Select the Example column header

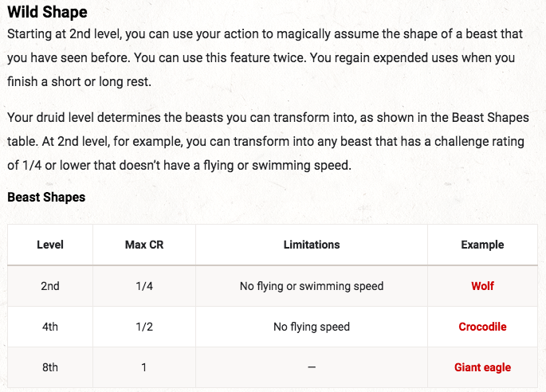coord(482,245)
